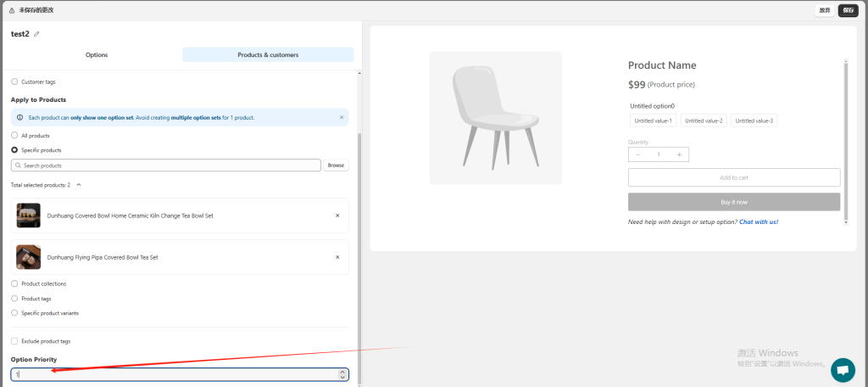Switch to the Options tab
This screenshot has height=387, width=868.
pos(97,55)
